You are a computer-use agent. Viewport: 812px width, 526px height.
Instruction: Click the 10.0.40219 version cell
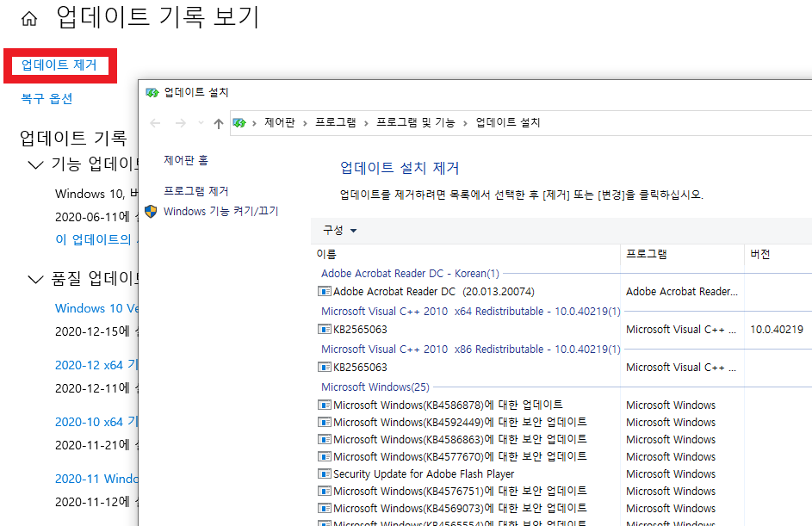777,329
